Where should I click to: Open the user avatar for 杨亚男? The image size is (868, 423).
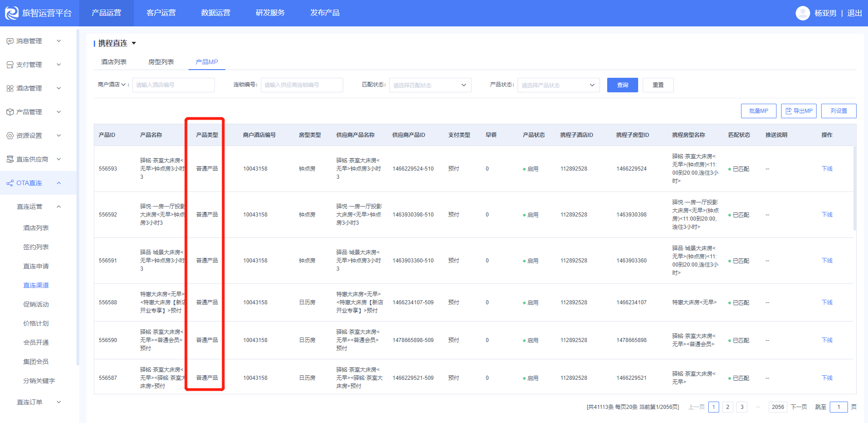(802, 13)
